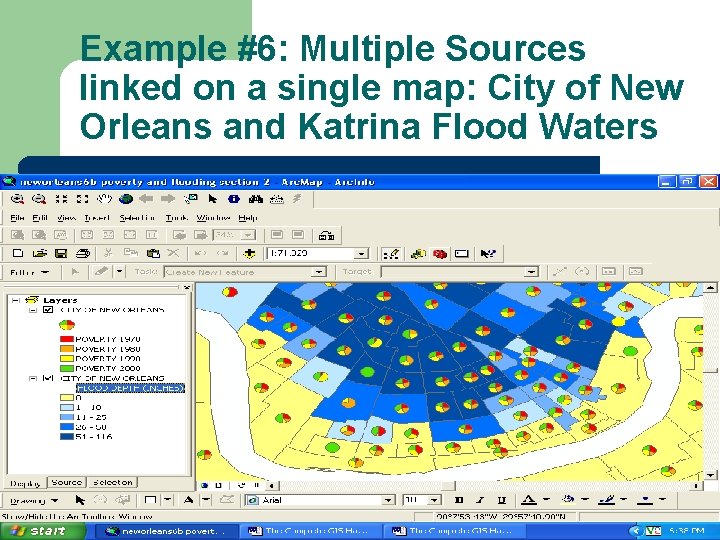Pick the Select Elements black arrow tool
720x540 pixels.
pyautogui.click(x=212, y=199)
